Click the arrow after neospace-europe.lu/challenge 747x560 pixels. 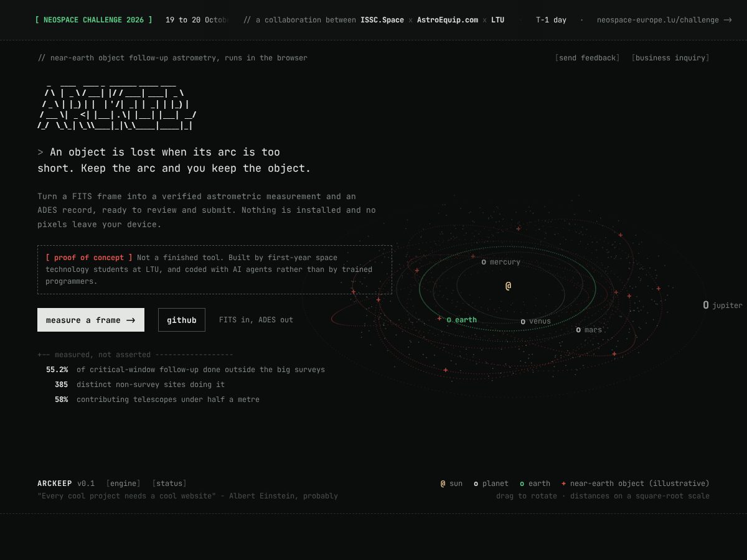(x=727, y=20)
